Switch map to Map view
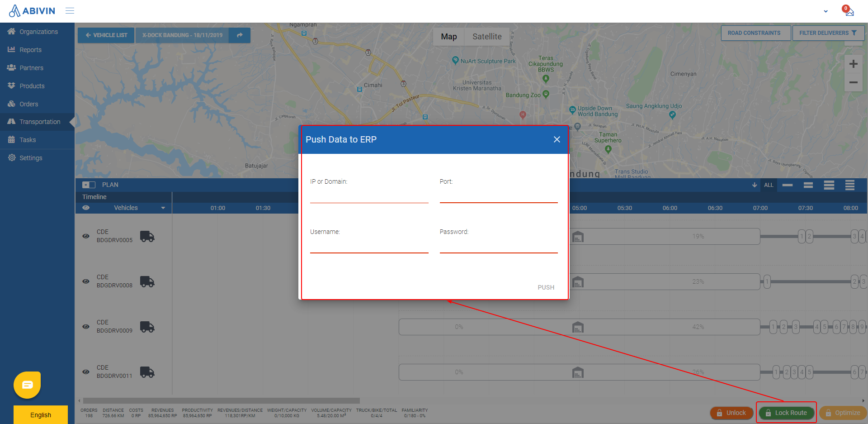 point(449,37)
